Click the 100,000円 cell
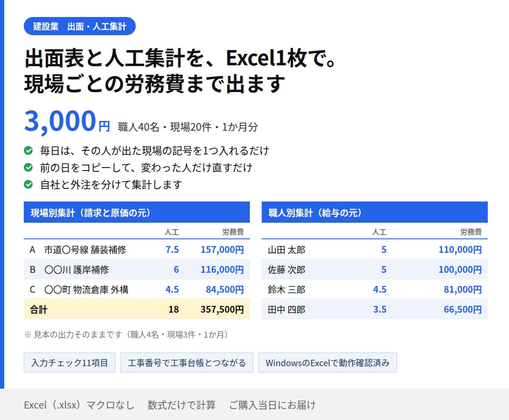 [460, 269]
